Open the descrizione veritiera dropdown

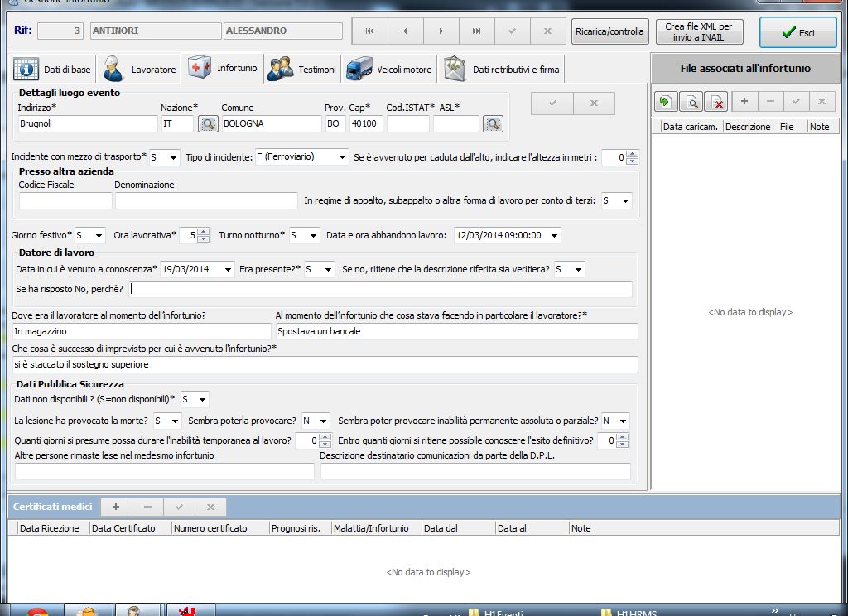pos(578,269)
